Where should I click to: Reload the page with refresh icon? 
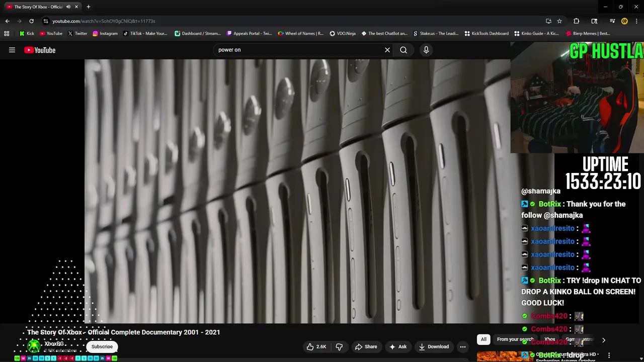(x=31, y=21)
